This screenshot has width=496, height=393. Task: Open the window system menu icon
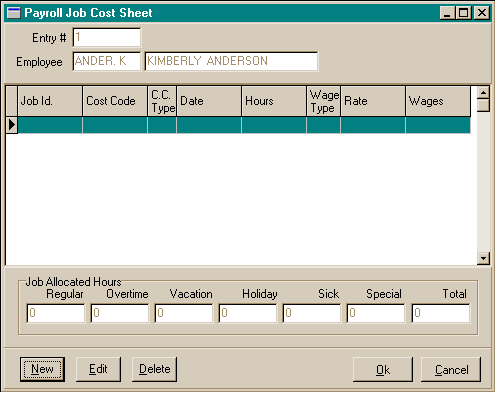click(14, 13)
